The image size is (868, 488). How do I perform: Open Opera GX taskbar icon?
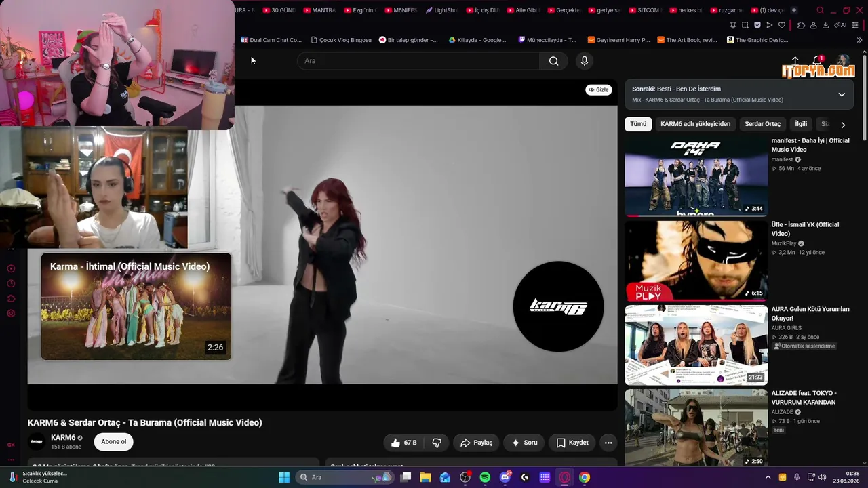pyautogui.click(x=564, y=477)
